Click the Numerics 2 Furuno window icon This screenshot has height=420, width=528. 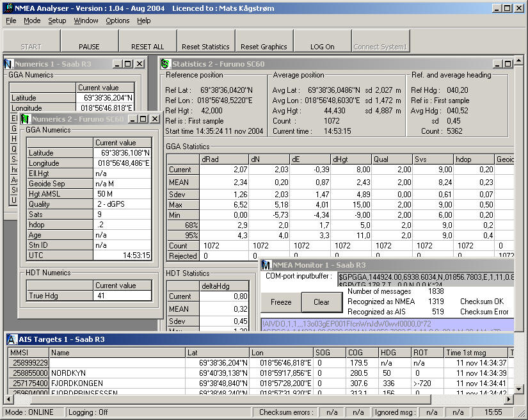pos(25,119)
